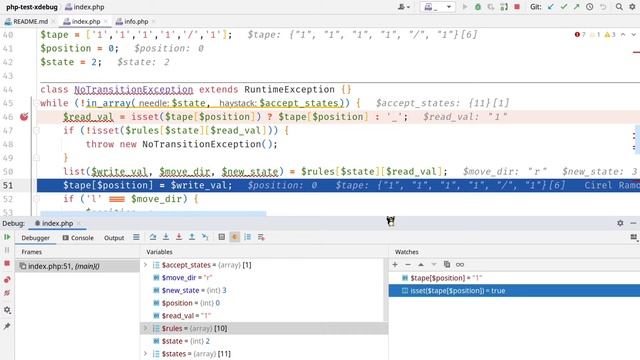This screenshot has width=640, height=360.
Task: Click the Git push arrow
Action: coord(576,7)
